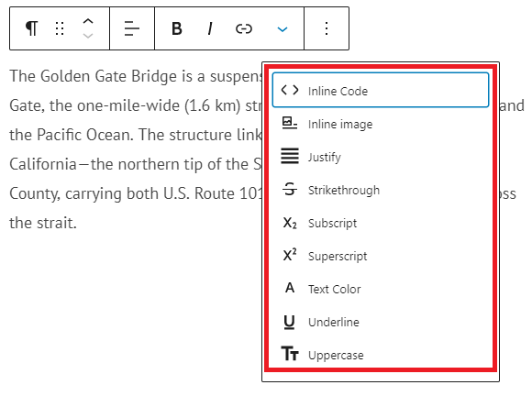Move block up with the up arrow
Image resolution: width=532 pixels, height=396 pixels.
(x=88, y=21)
